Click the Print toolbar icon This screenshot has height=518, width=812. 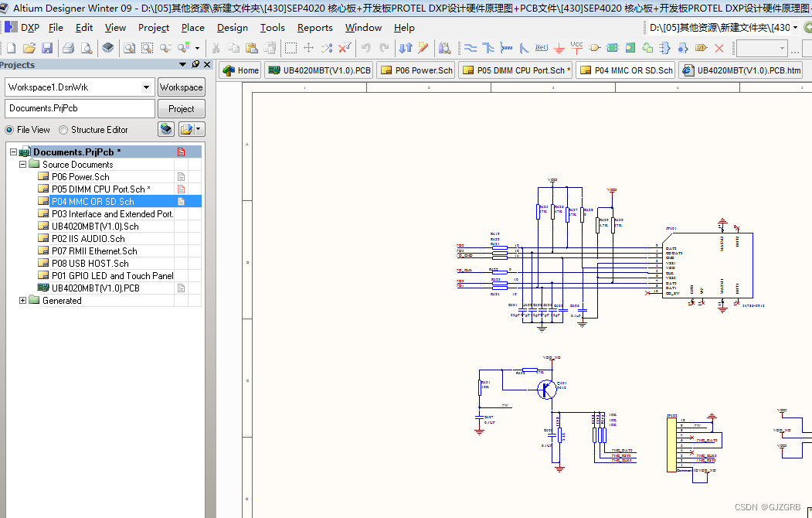(68, 48)
